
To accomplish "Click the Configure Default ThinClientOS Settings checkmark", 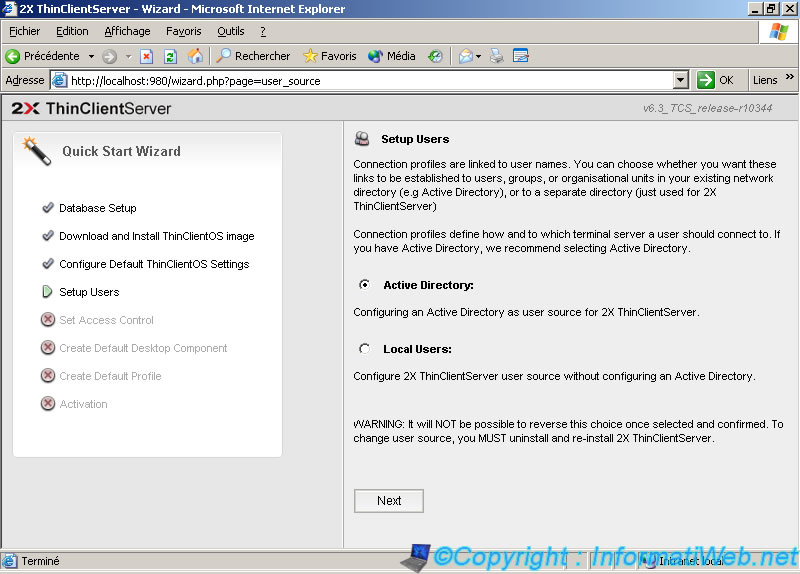I will (48, 264).
